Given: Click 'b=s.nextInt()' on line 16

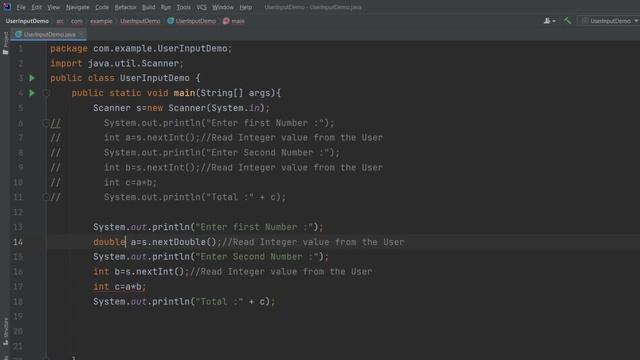Looking at the screenshot, I should click(149, 271).
